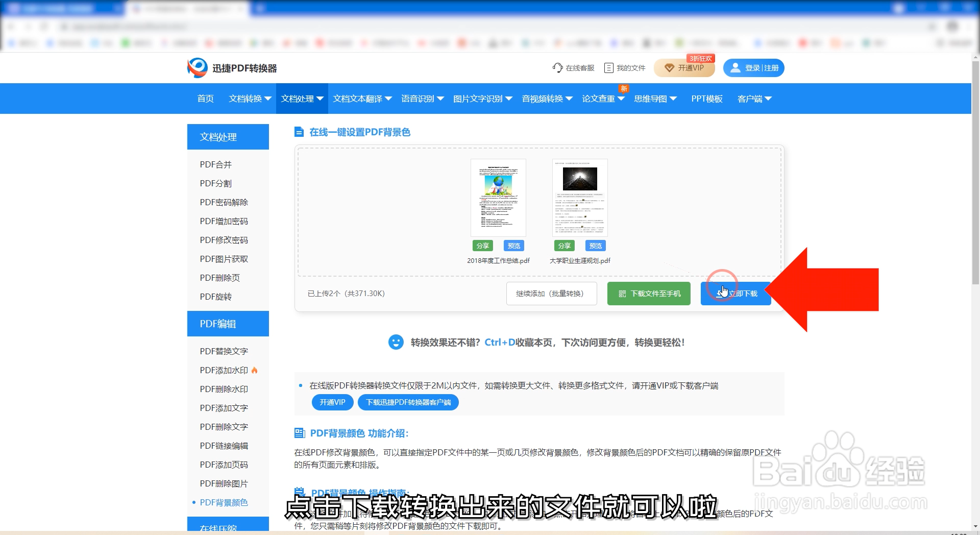Screen dimensions: 980x535
Task: Click the icon beside PDF背景颜色 功能介绍
Action: tap(300, 433)
